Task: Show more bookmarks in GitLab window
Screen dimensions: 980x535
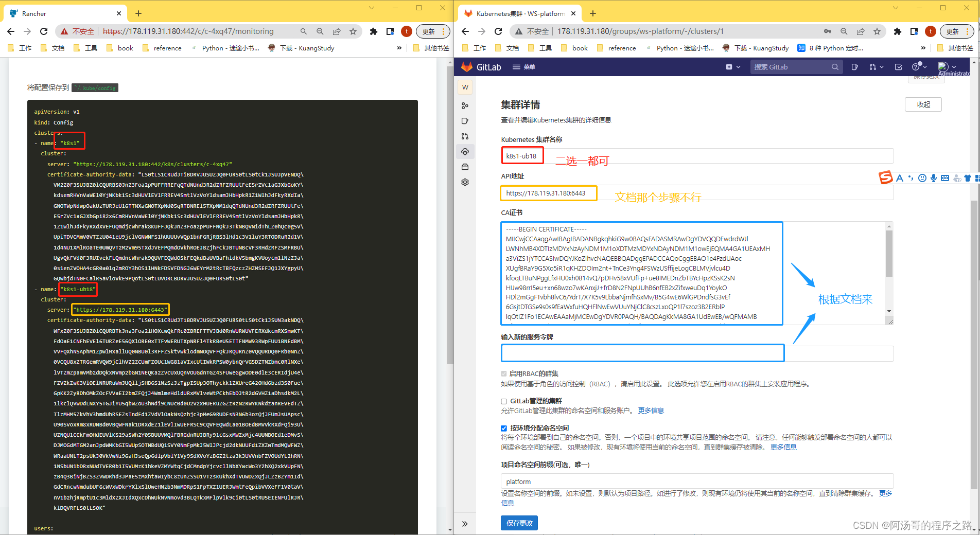Action: pyautogui.click(x=923, y=48)
